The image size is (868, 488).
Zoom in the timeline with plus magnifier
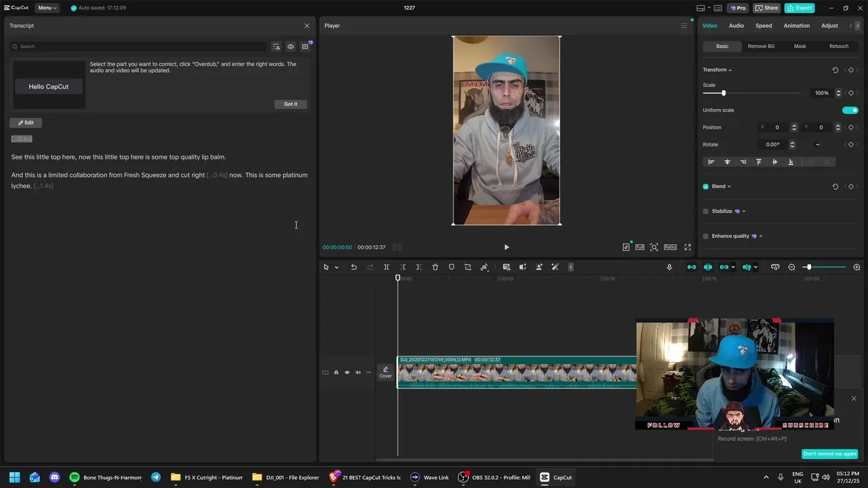coord(856,267)
